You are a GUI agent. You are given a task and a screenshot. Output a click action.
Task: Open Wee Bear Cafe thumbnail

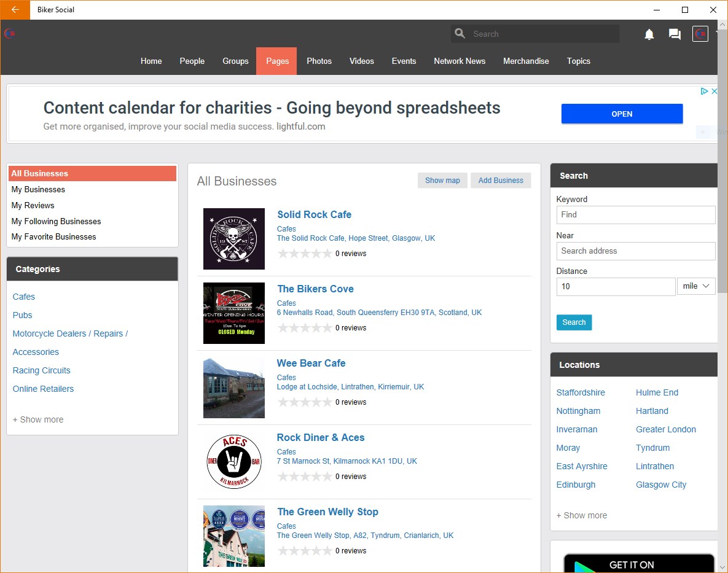[x=234, y=388]
